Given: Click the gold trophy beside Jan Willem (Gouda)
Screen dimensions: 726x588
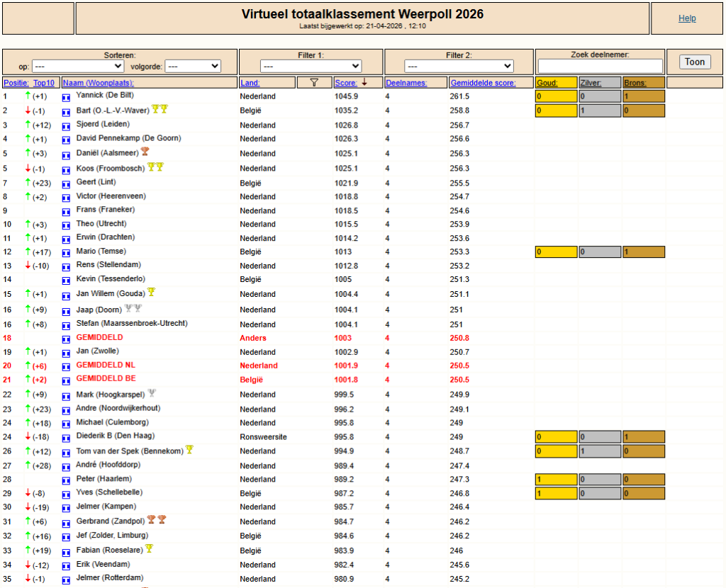Looking at the screenshot, I should pos(151,293).
